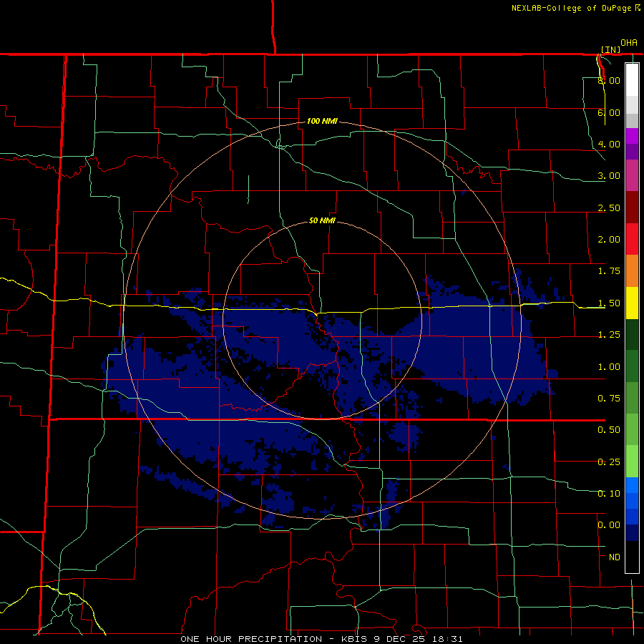Screen dimensions: 644x644
Task: Click the 50 NMI range ring label
Action: pos(323,221)
